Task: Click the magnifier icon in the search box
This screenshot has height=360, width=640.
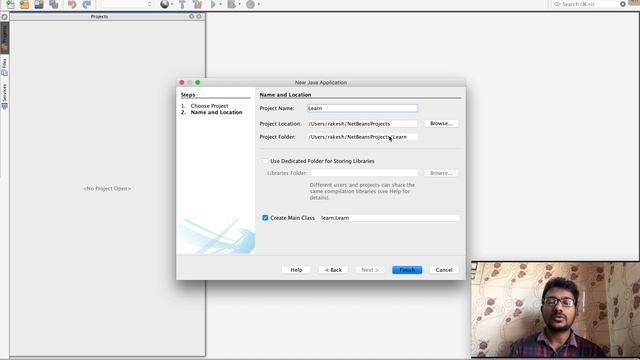Action: pyautogui.click(x=557, y=4)
